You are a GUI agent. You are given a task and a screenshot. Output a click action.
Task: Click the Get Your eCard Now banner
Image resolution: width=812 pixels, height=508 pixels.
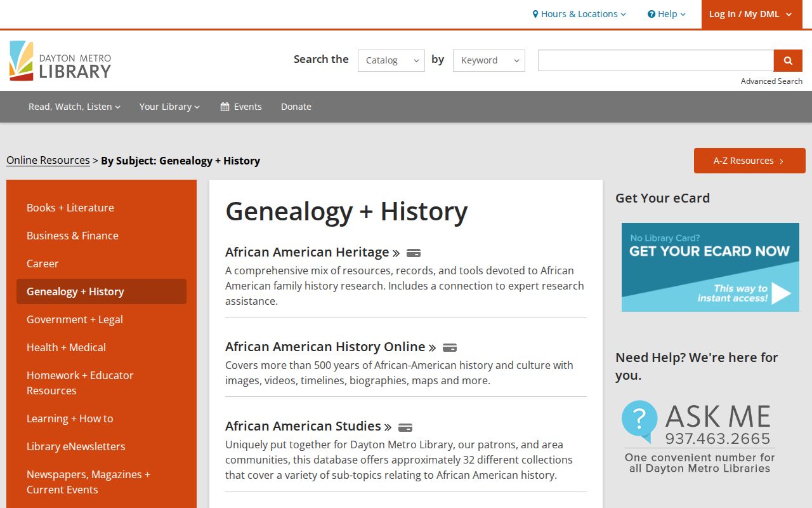(710, 267)
